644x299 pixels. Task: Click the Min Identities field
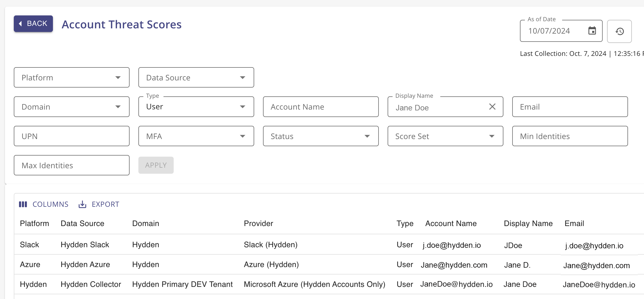tap(570, 136)
